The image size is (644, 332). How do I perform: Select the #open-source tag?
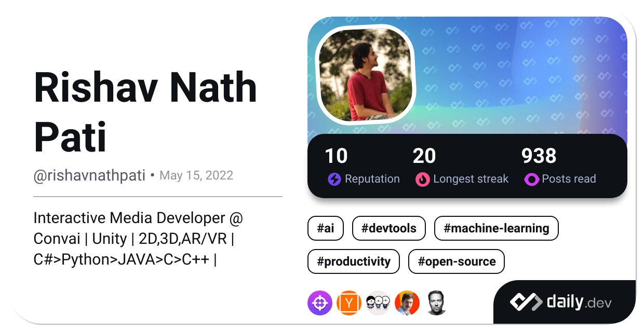point(457,261)
